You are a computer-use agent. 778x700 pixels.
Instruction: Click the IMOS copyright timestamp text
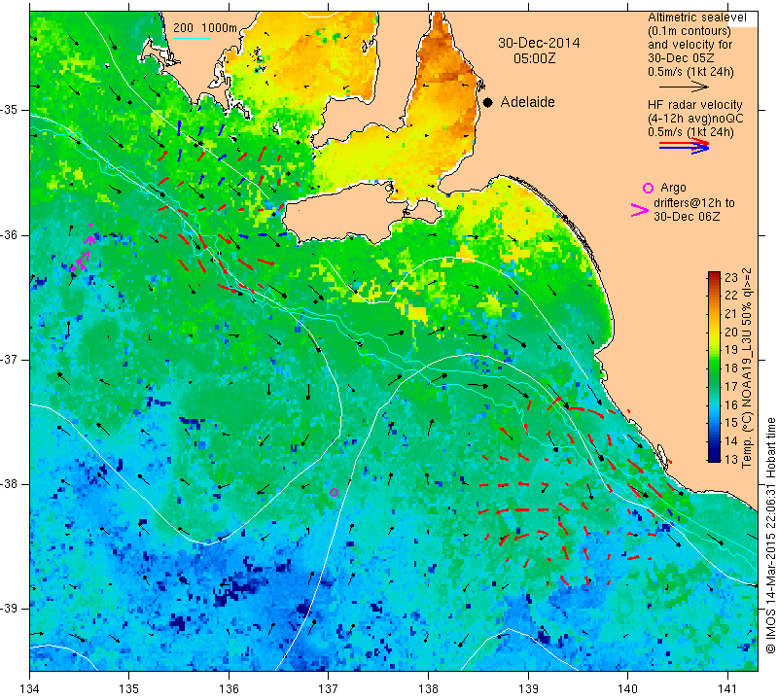pyautogui.click(x=770, y=535)
